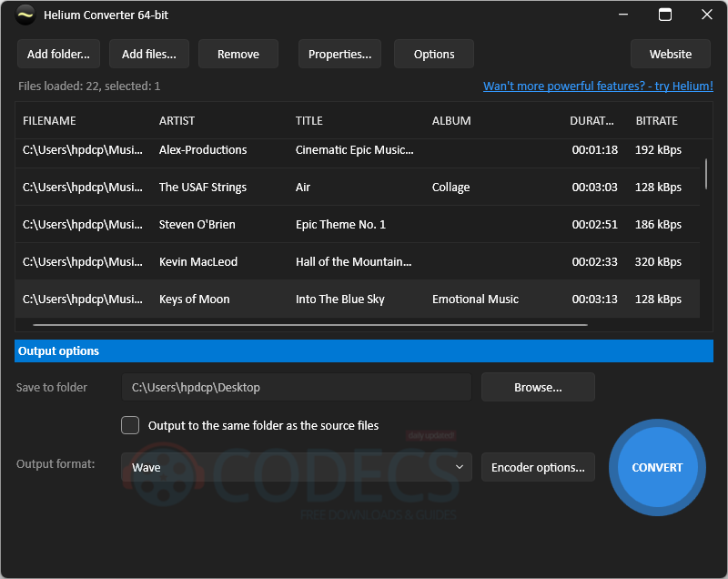Sort by the FILENAME column header
The image size is (728, 579).
coord(49,121)
